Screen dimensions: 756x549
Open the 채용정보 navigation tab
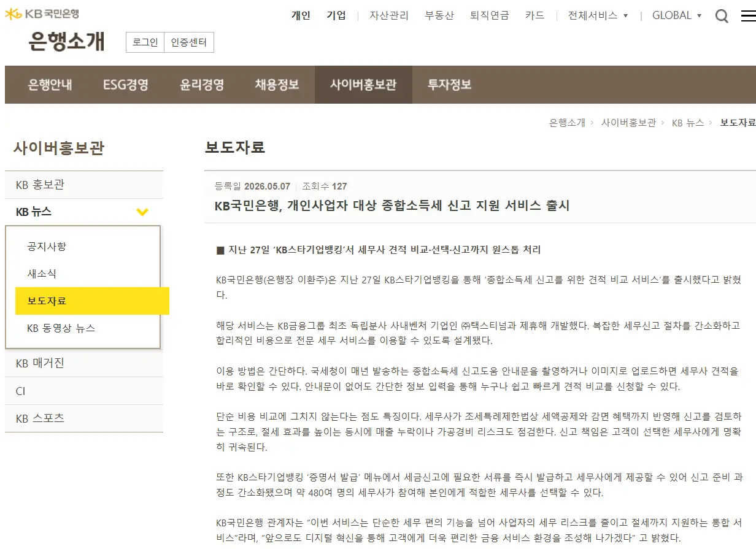point(277,85)
